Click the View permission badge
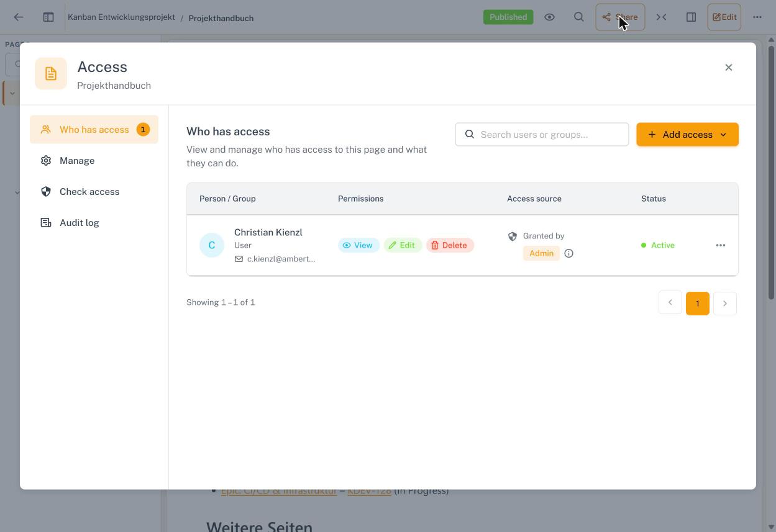 point(358,245)
